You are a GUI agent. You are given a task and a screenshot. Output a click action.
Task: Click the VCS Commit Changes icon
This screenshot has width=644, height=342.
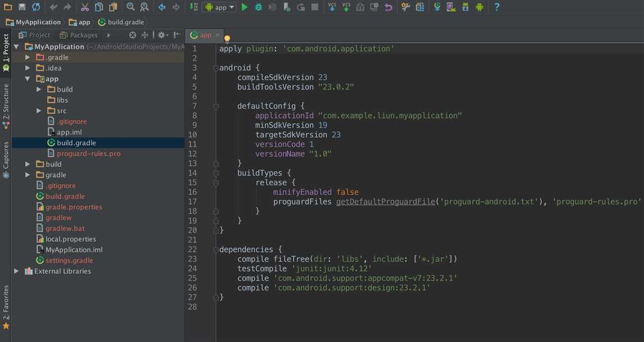(346, 7)
